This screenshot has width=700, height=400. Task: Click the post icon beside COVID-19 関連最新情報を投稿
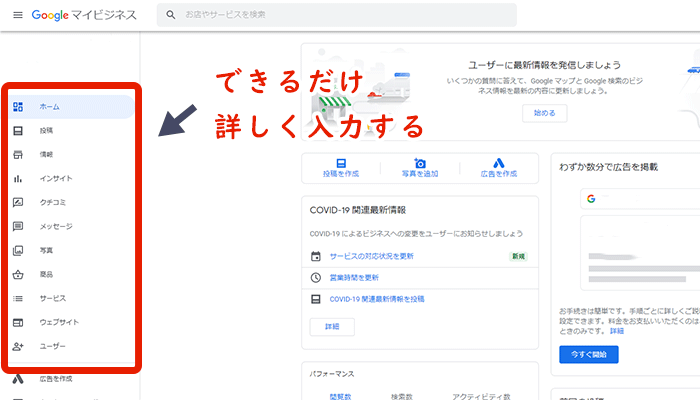tap(316, 299)
